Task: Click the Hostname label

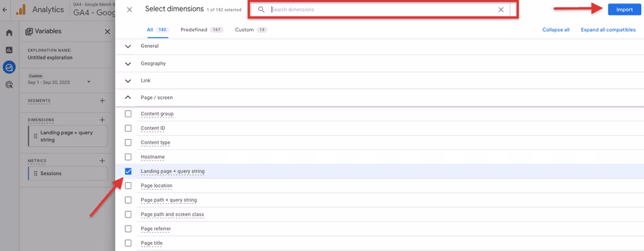Action: point(152,157)
